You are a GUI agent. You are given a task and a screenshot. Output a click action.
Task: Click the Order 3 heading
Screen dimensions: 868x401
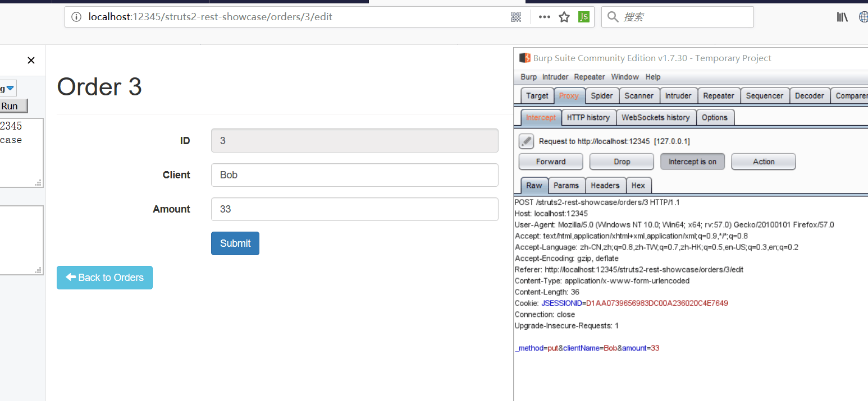(x=99, y=87)
